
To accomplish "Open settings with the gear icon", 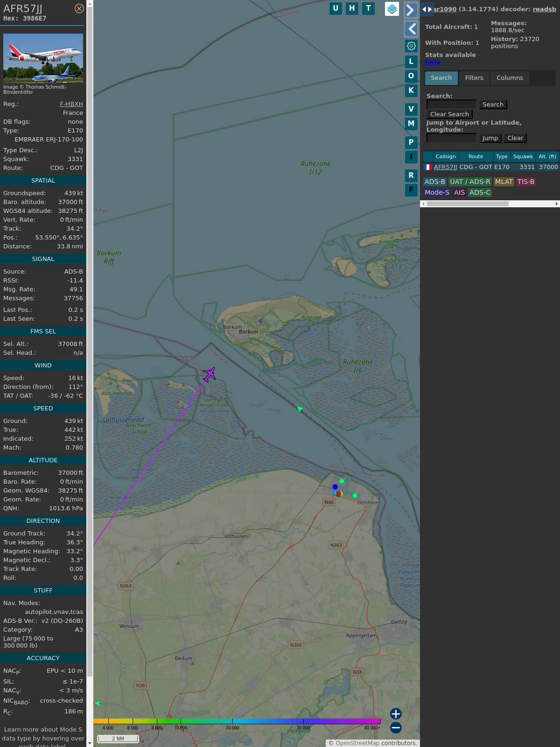I will 411,46.
